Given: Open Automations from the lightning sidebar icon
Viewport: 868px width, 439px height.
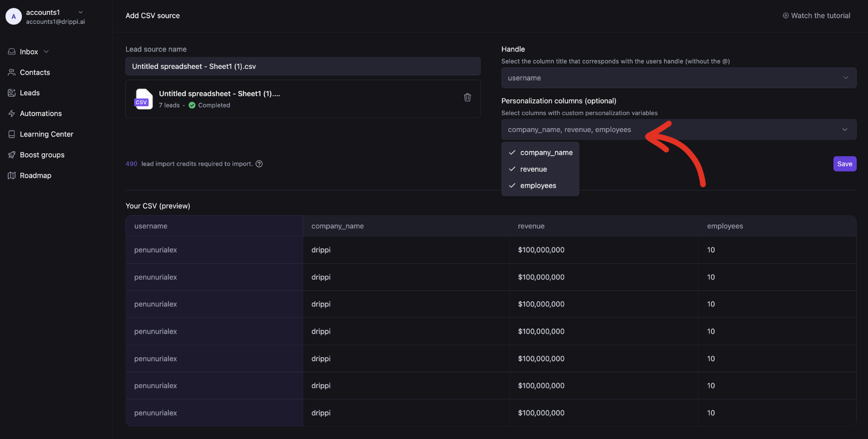Looking at the screenshot, I should pyautogui.click(x=12, y=113).
